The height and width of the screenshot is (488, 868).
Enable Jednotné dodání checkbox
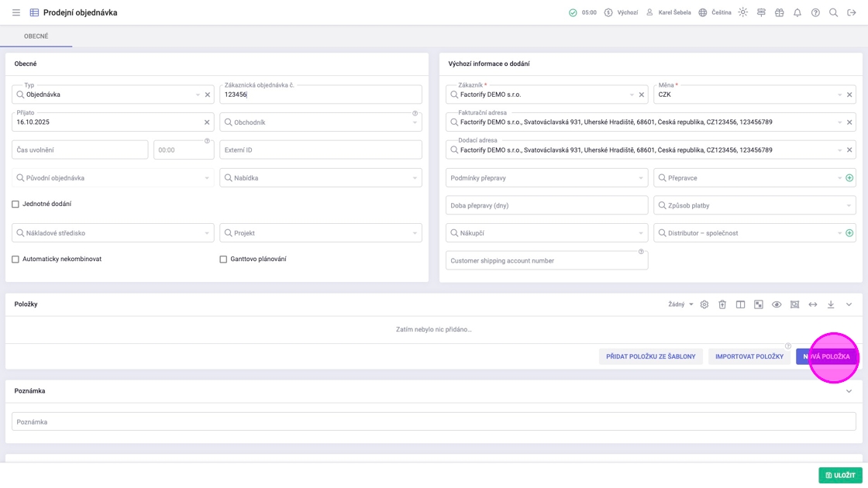click(x=15, y=204)
